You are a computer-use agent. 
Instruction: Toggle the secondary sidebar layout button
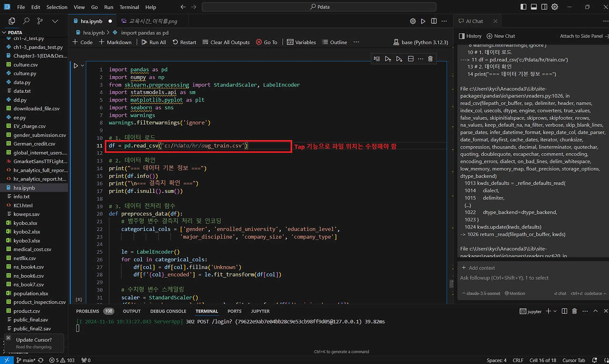(544, 7)
